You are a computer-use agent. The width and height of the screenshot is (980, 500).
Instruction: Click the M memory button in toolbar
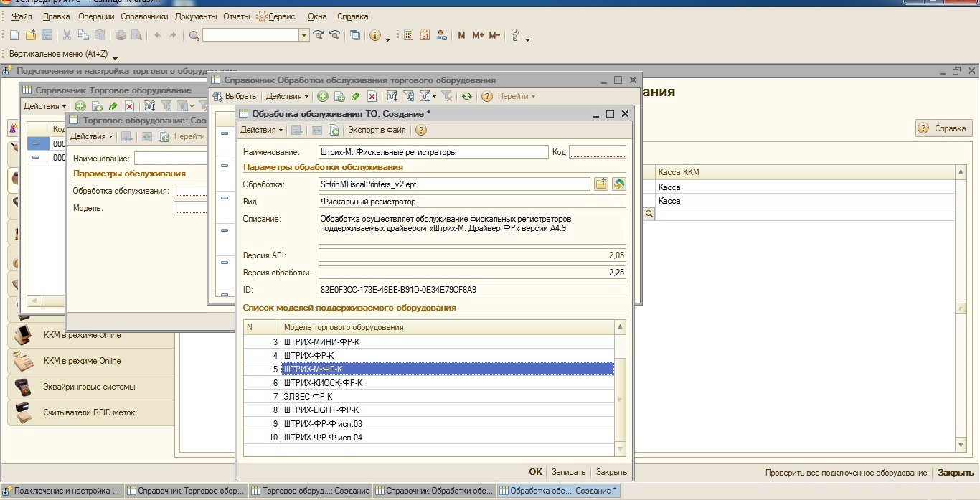click(x=461, y=35)
